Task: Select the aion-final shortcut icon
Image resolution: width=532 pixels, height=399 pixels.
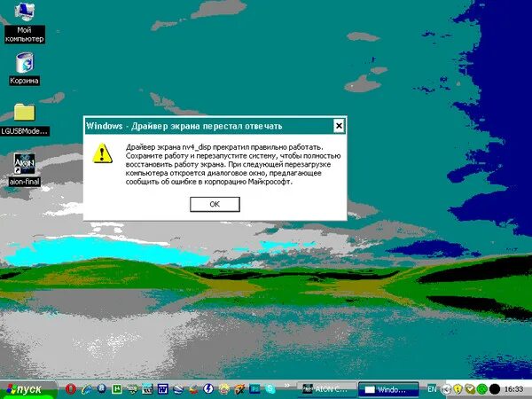Action: (24, 169)
